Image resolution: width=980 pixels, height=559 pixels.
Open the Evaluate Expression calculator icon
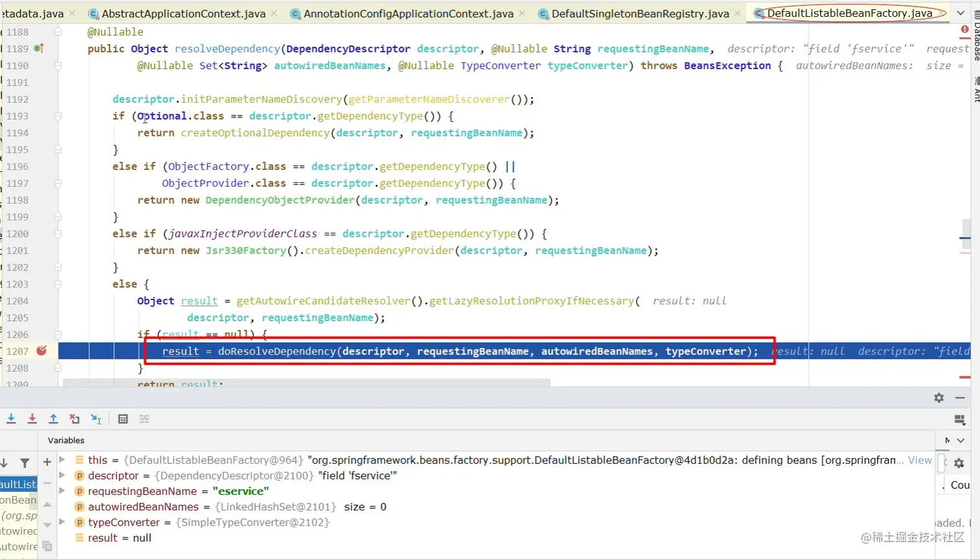point(123,419)
